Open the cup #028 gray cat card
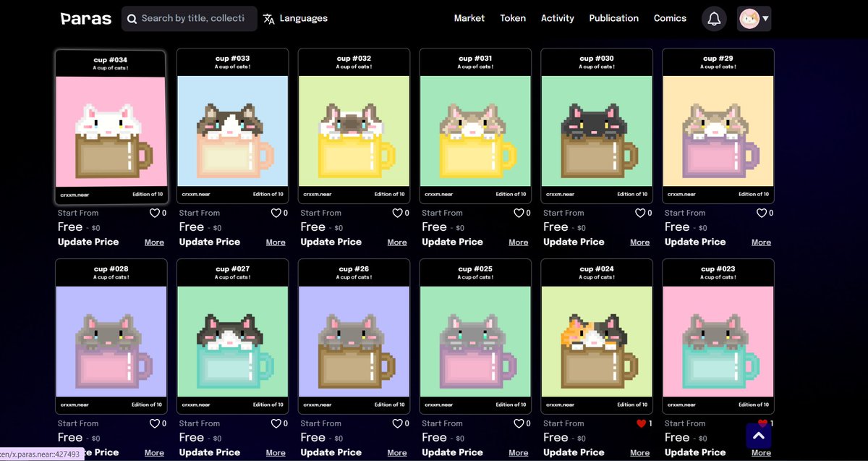 tap(111, 337)
